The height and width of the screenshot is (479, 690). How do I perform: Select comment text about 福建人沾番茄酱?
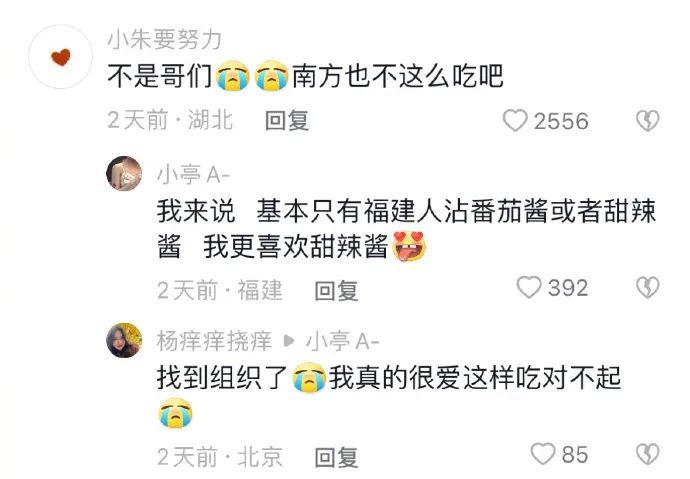pyautogui.click(x=407, y=229)
